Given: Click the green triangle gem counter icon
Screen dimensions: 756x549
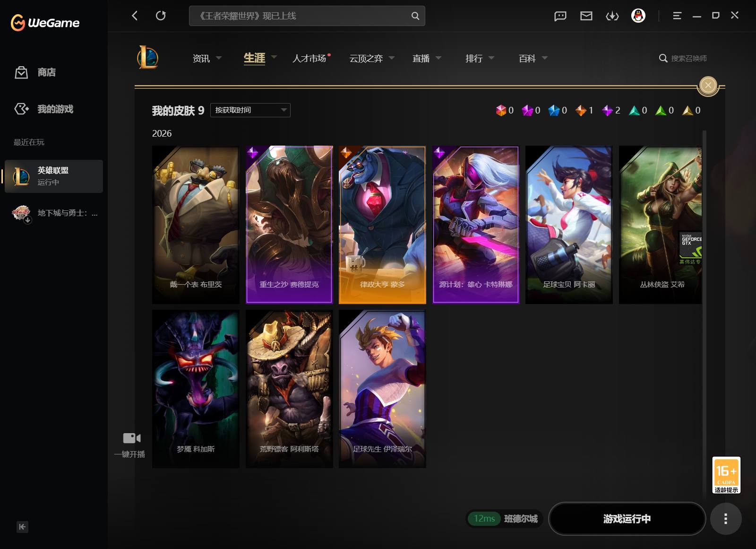Looking at the screenshot, I should [661, 110].
